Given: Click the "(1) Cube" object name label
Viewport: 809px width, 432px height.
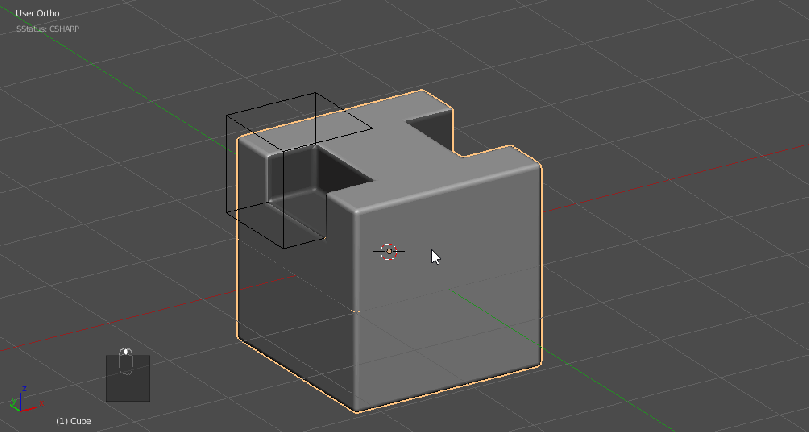Looking at the screenshot, I should pyautogui.click(x=74, y=421).
